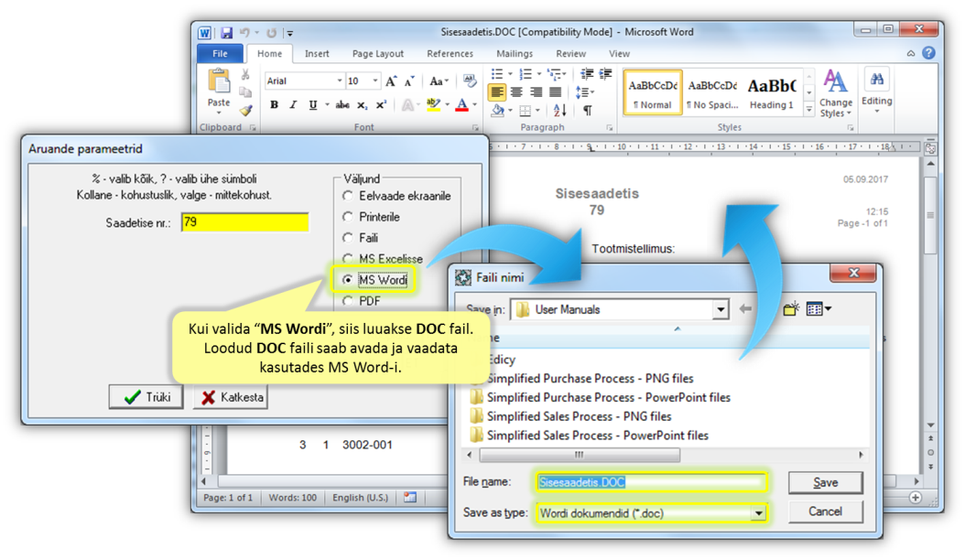This screenshot has height=560, width=965.
Task: Open font color dropdown arrow
Action: click(x=474, y=105)
